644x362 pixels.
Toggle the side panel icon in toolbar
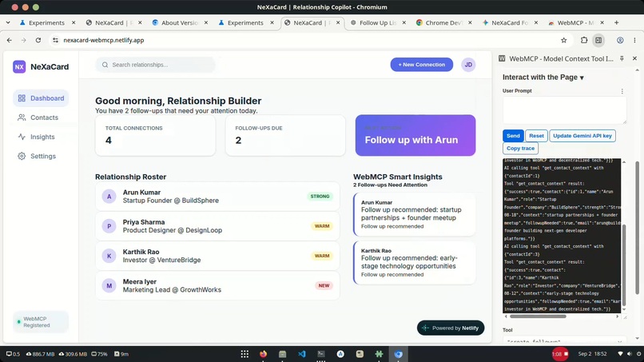point(598,40)
